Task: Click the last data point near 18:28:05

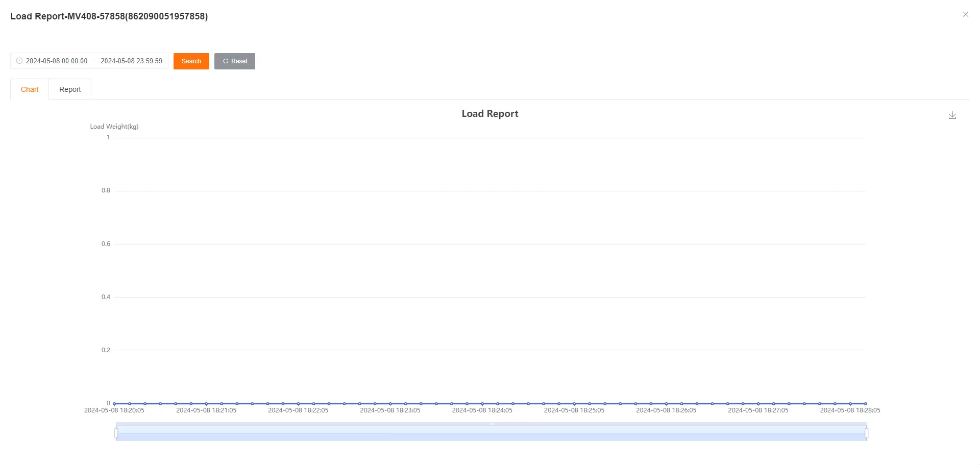Action: [866, 403]
